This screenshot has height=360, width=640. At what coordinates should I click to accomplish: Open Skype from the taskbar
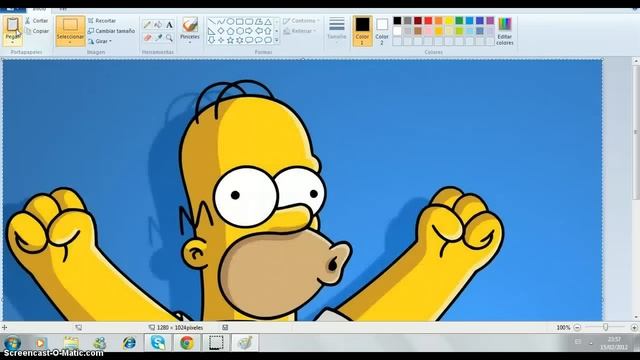pos(158,343)
